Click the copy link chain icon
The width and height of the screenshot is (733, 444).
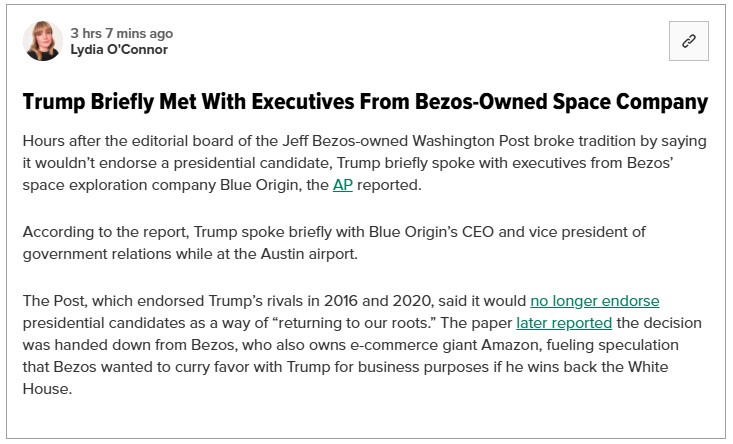pos(689,41)
